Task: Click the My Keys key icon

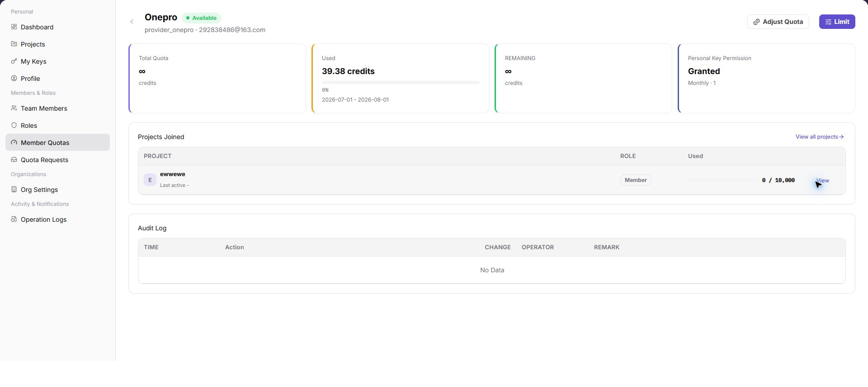Action: (14, 61)
